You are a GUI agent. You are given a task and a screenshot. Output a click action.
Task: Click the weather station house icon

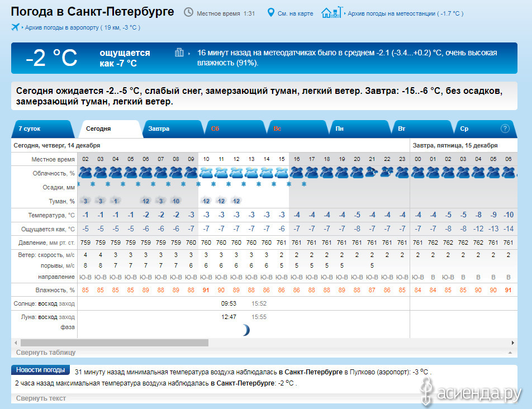pyautogui.click(x=332, y=12)
